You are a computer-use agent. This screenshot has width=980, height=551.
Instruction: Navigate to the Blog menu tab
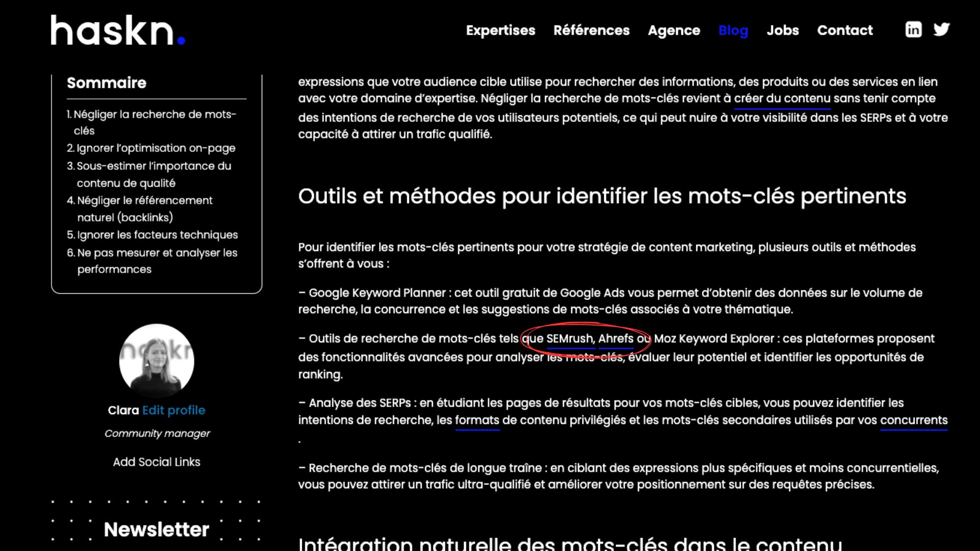coord(733,30)
